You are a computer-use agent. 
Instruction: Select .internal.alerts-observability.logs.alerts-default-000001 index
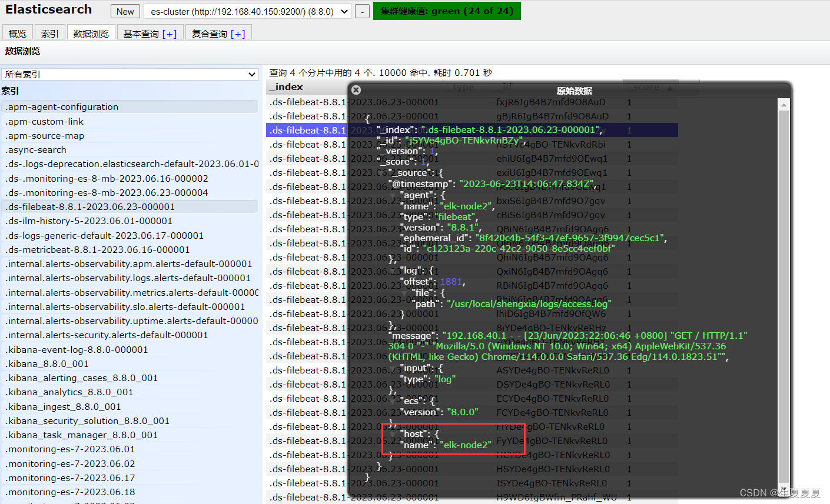click(130, 278)
